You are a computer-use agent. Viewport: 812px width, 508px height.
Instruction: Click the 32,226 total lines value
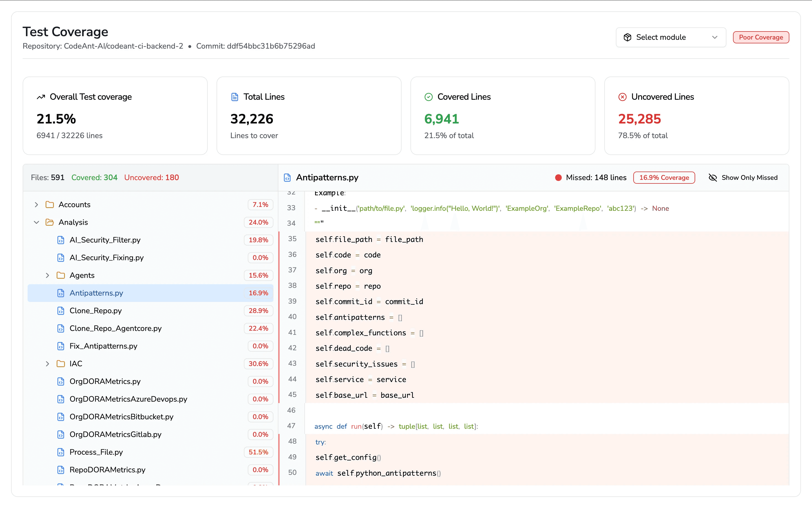click(x=252, y=119)
